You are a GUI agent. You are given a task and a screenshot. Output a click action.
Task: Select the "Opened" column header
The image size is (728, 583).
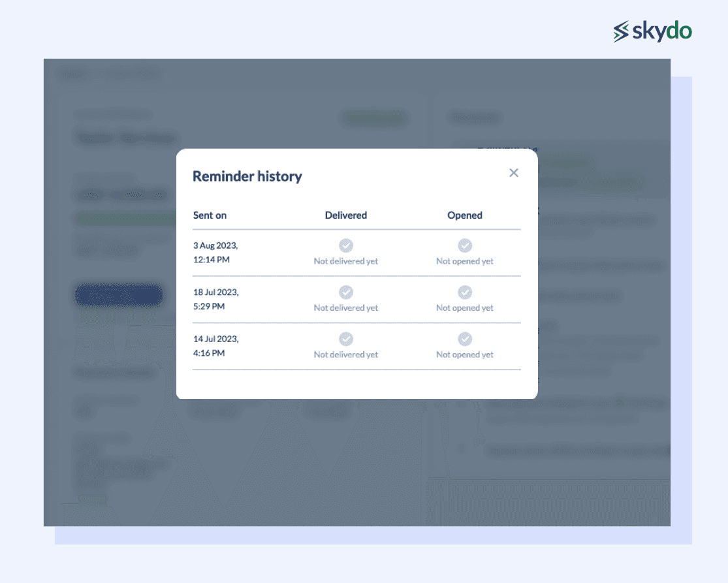pos(465,215)
